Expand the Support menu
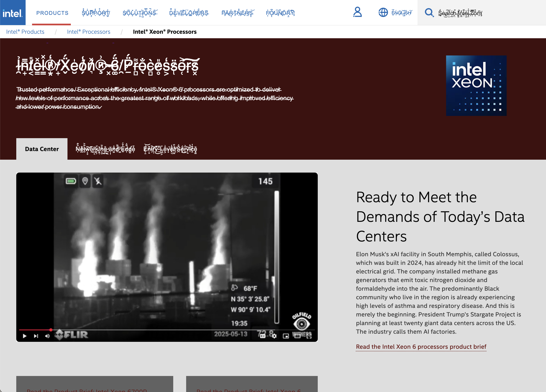 pos(96,13)
